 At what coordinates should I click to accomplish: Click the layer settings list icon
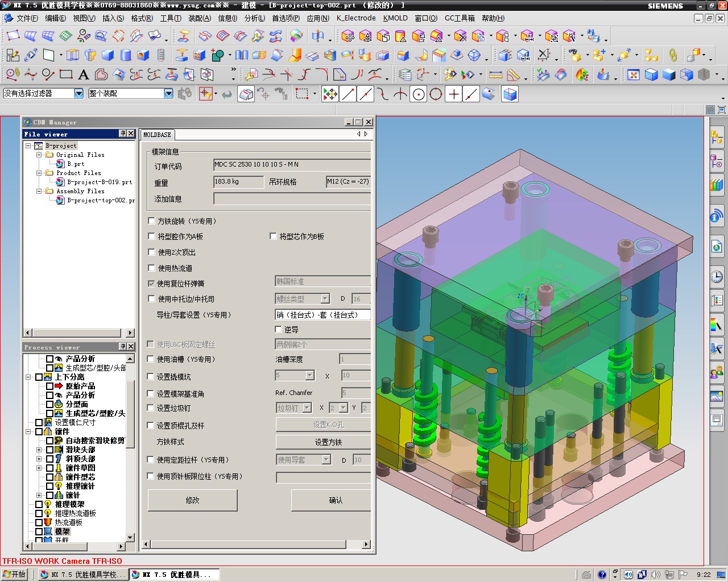point(405,74)
